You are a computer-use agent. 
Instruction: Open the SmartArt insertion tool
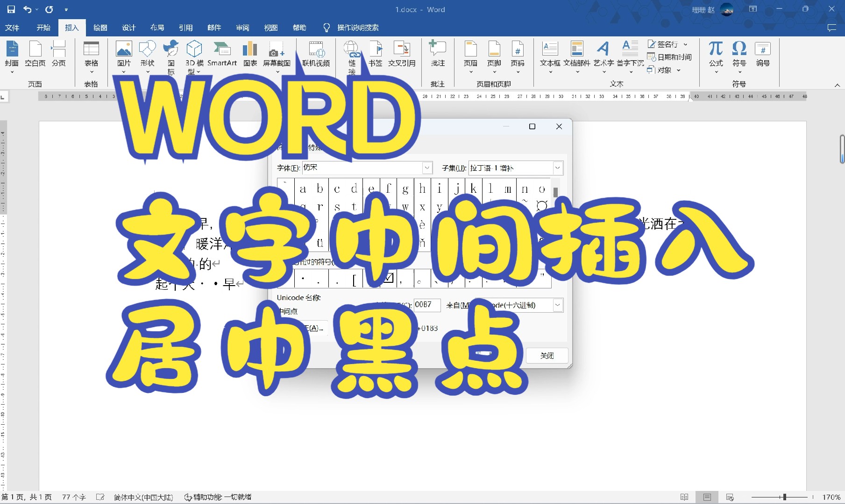click(x=221, y=51)
